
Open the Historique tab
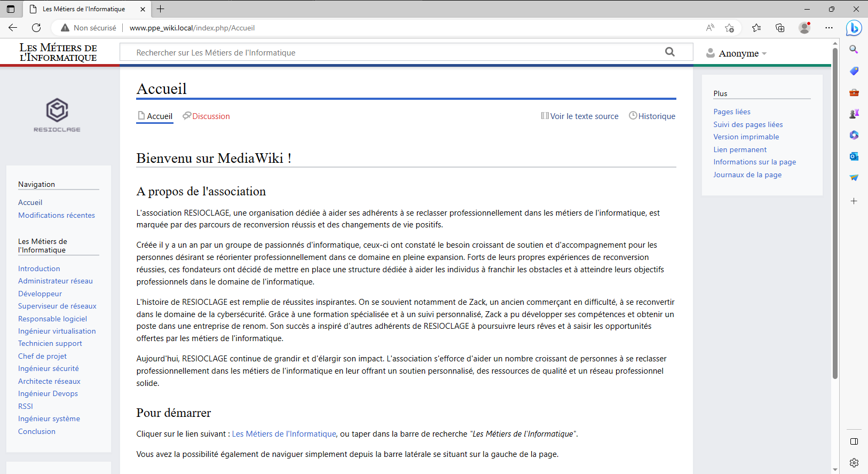656,116
